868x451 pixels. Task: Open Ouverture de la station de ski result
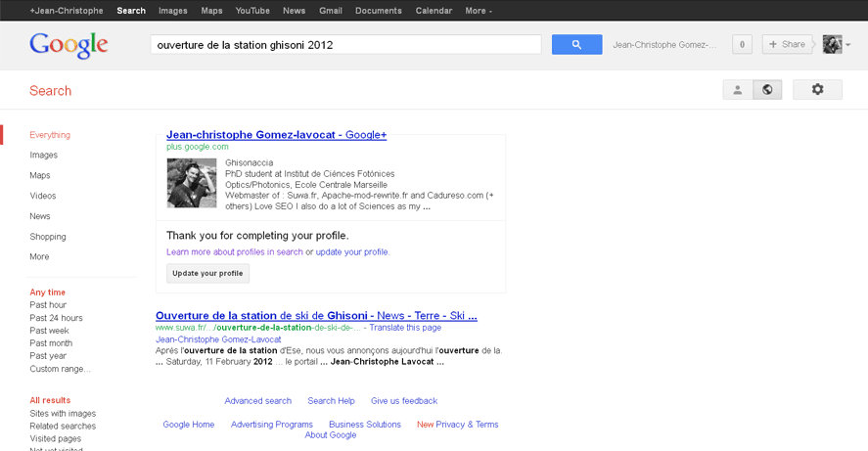coord(316,315)
